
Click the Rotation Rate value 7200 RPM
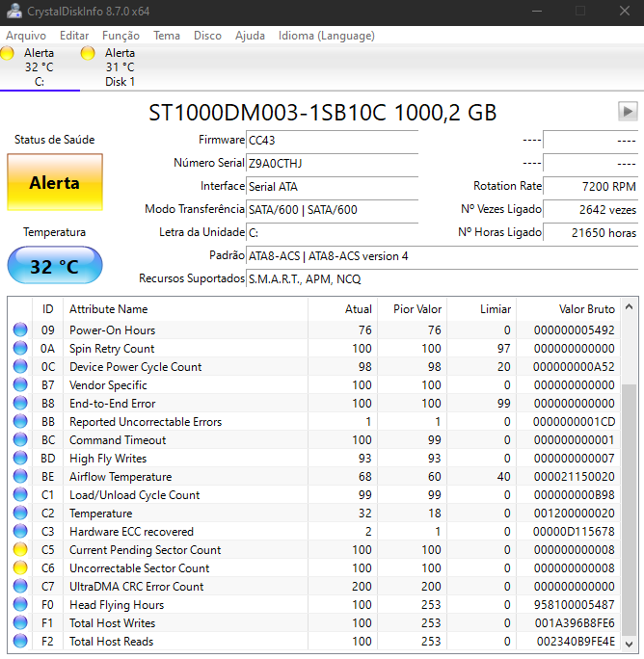pyautogui.click(x=591, y=186)
